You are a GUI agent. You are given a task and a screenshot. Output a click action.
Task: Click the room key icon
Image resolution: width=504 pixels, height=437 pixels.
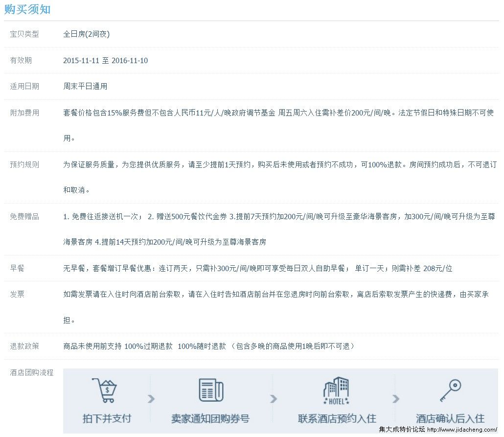coord(449,390)
